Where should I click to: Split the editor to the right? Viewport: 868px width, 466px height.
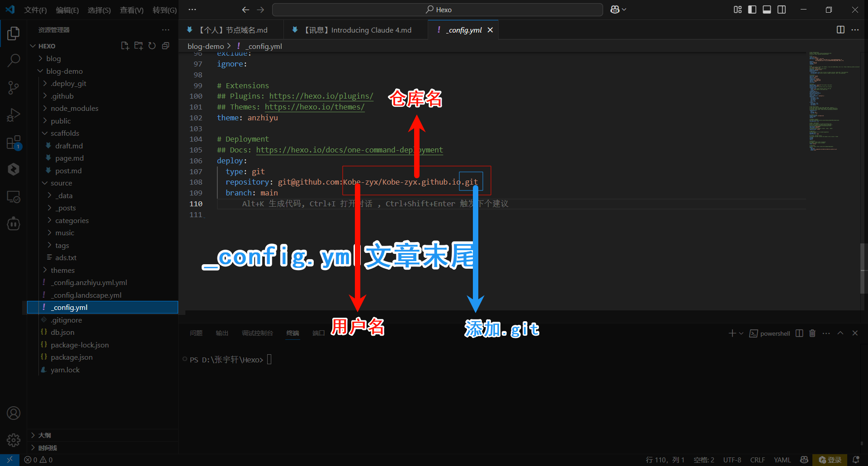click(x=840, y=30)
